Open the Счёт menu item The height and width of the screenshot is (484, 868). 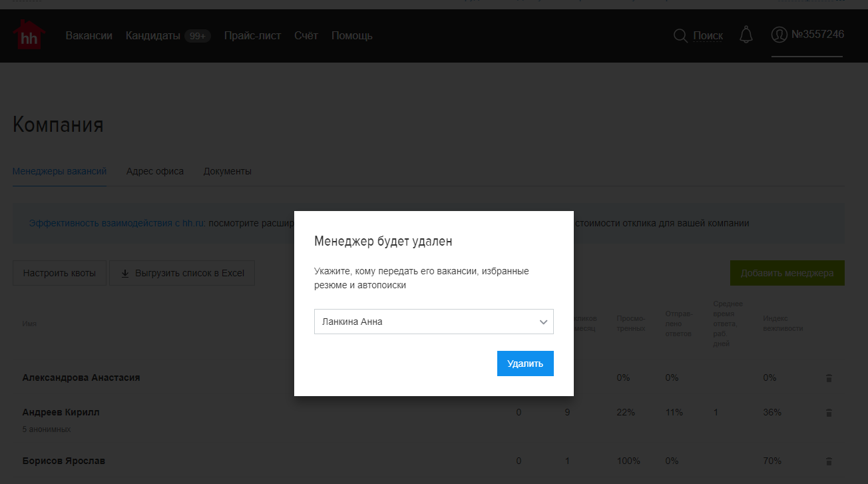click(x=306, y=35)
